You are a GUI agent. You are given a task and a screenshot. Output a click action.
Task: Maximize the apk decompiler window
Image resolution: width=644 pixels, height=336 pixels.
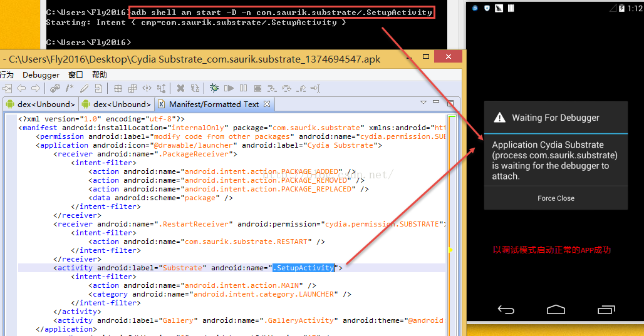[x=426, y=56]
